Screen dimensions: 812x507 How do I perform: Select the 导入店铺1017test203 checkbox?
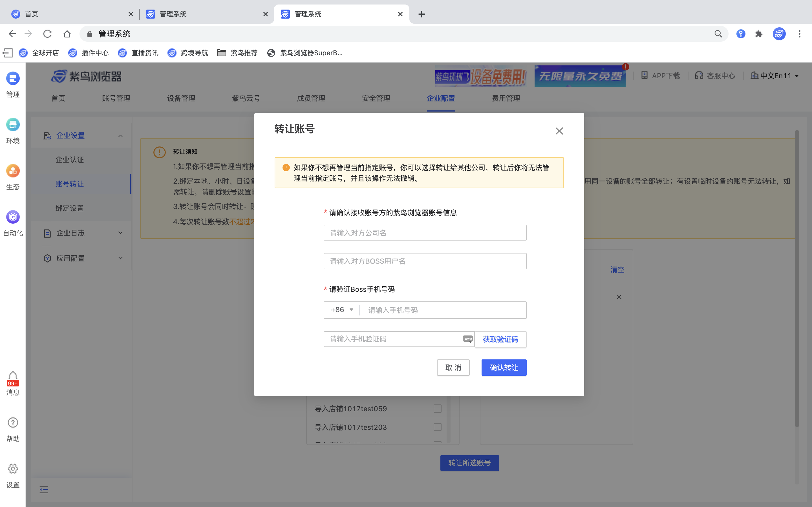point(437,427)
